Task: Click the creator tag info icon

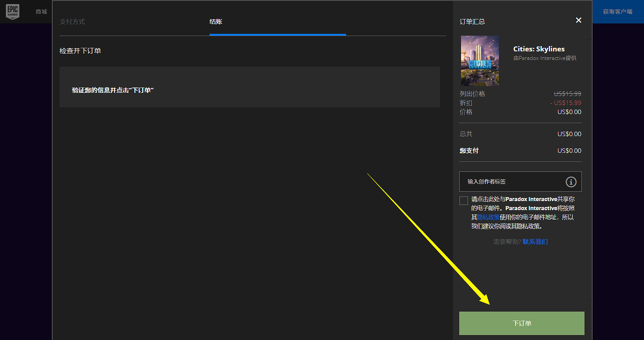Action: (x=571, y=182)
